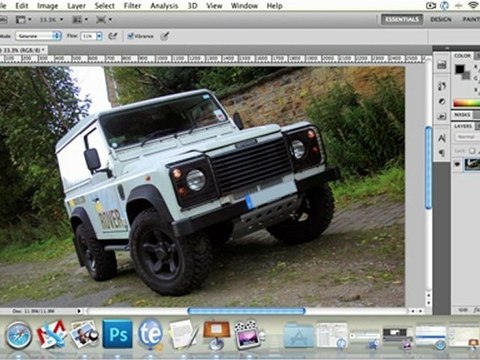Click the scroll-right arrow at the bottom right
This screenshot has width=480, height=360.
point(421,311)
